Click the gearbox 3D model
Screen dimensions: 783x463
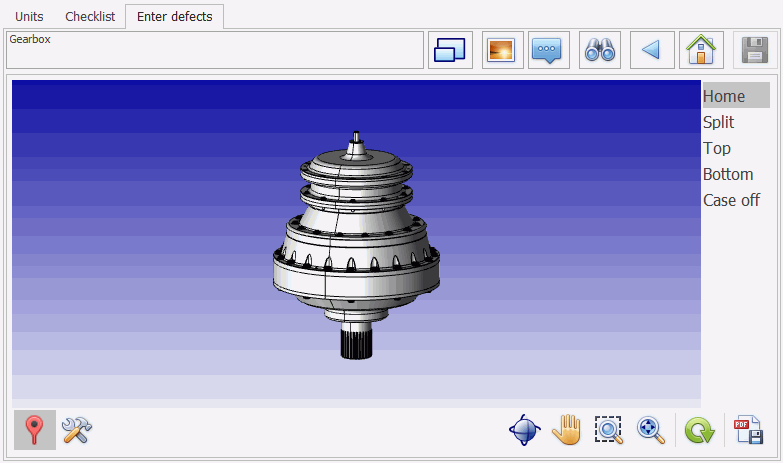[356, 245]
